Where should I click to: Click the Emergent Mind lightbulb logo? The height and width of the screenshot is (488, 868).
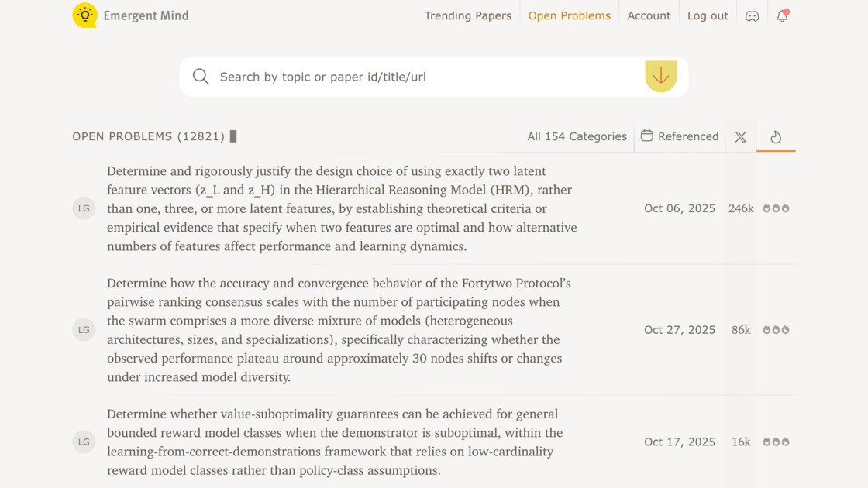pyautogui.click(x=84, y=15)
